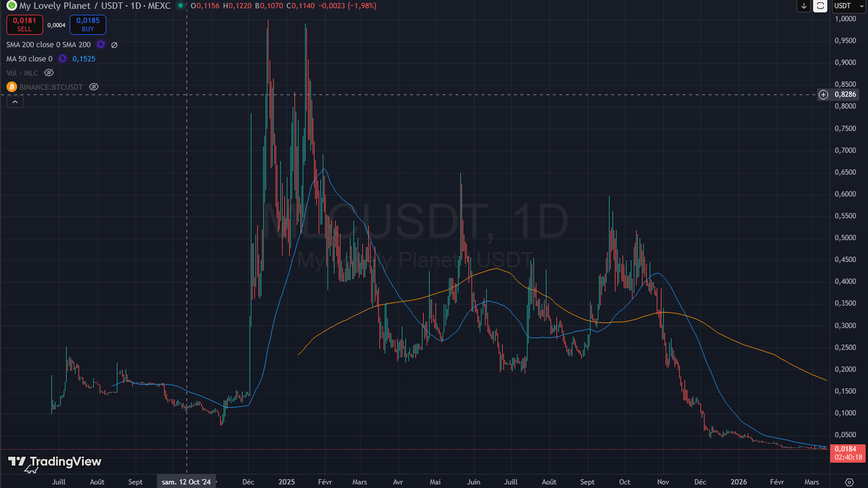The height and width of the screenshot is (488, 868).
Task: Click the 2026 label on time axis
Action: coord(739,481)
